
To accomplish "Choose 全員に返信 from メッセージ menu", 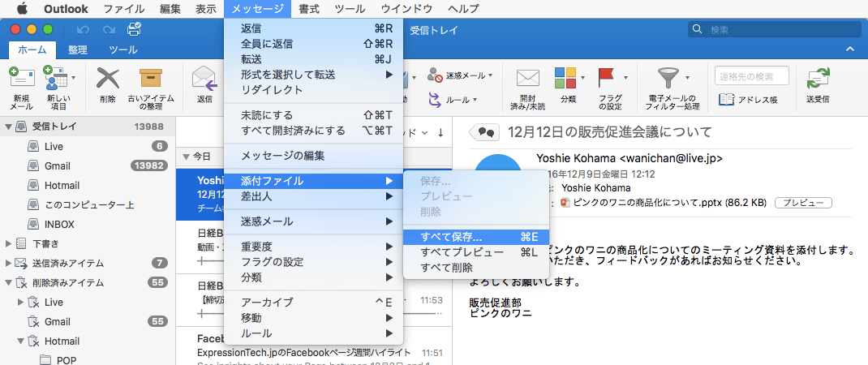I will [x=313, y=44].
